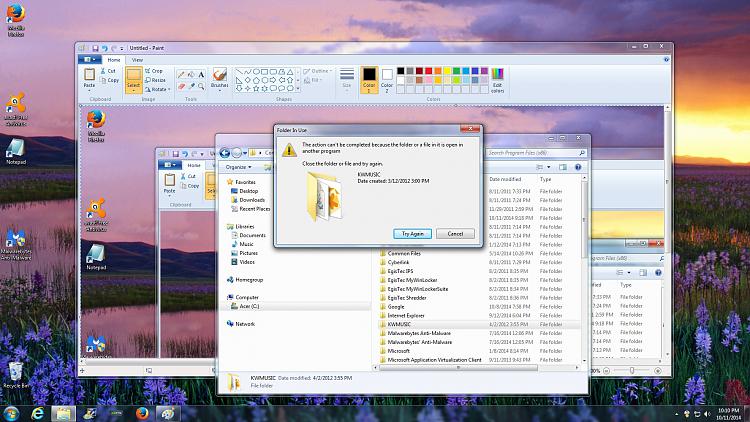This screenshot has width=750, height=422.
Task: Click the Date modified column header
Action: coord(505,179)
